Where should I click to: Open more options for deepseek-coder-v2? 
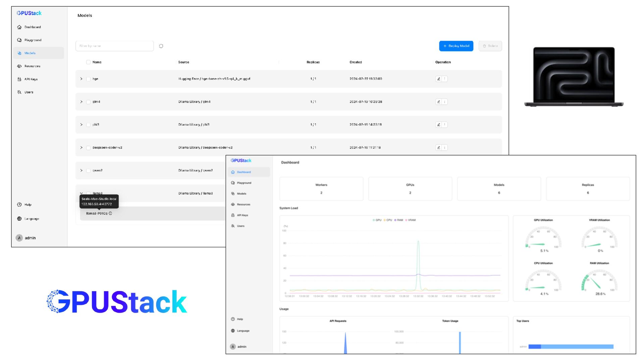[445, 147]
